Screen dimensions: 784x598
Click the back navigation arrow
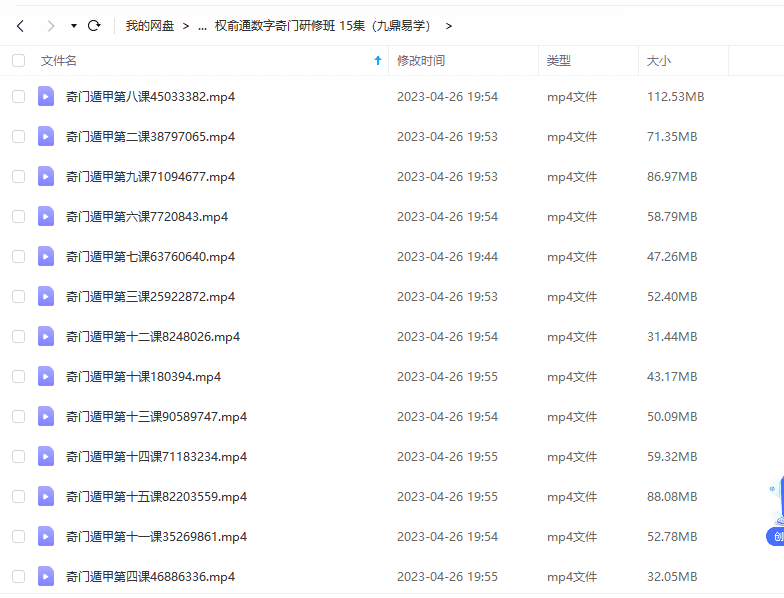[x=20, y=25]
